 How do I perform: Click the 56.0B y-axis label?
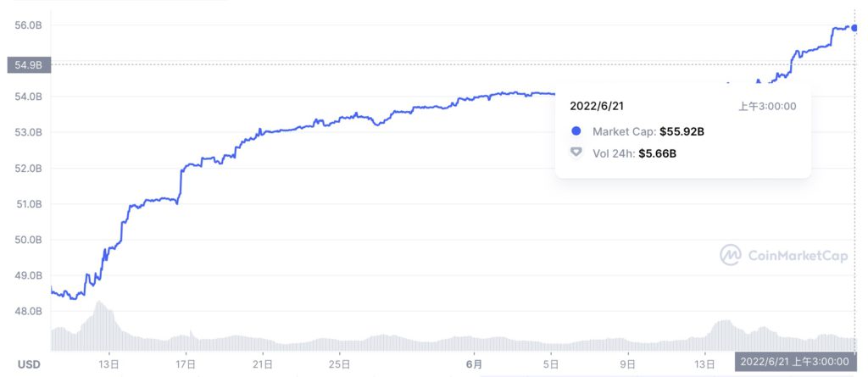[29, 25]
